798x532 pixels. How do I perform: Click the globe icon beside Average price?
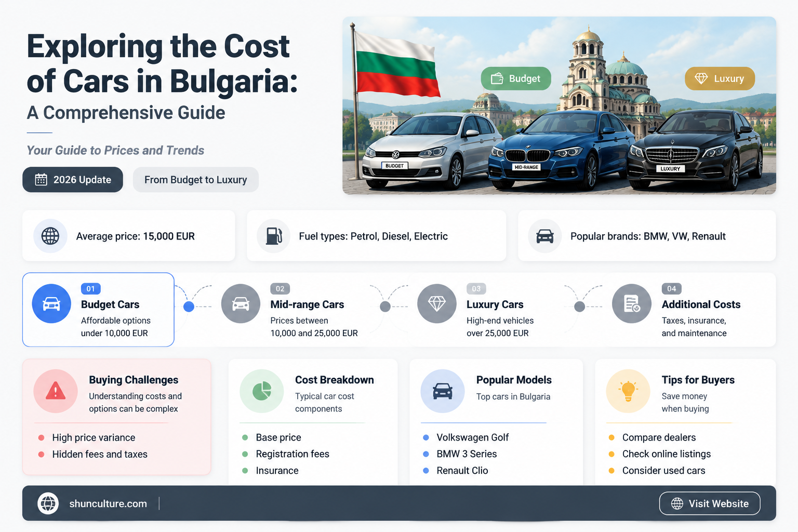pos(50,236)
